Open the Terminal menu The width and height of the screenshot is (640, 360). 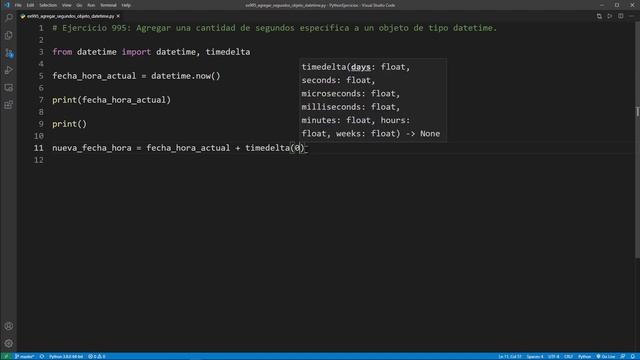(x=108, y=5)
